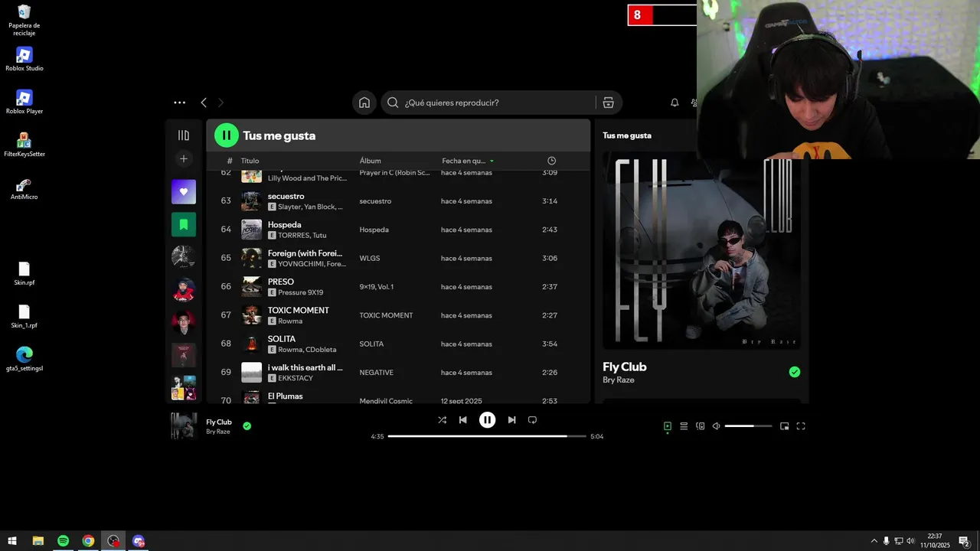Click Fly Club album cover in right panel
Viewport: 980px width, 551px height.
pos(701,250)
